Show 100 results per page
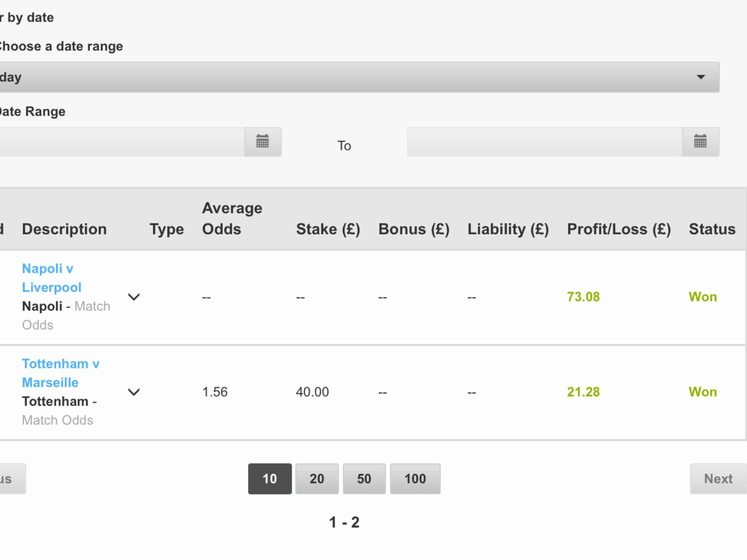 click(415, 479)
